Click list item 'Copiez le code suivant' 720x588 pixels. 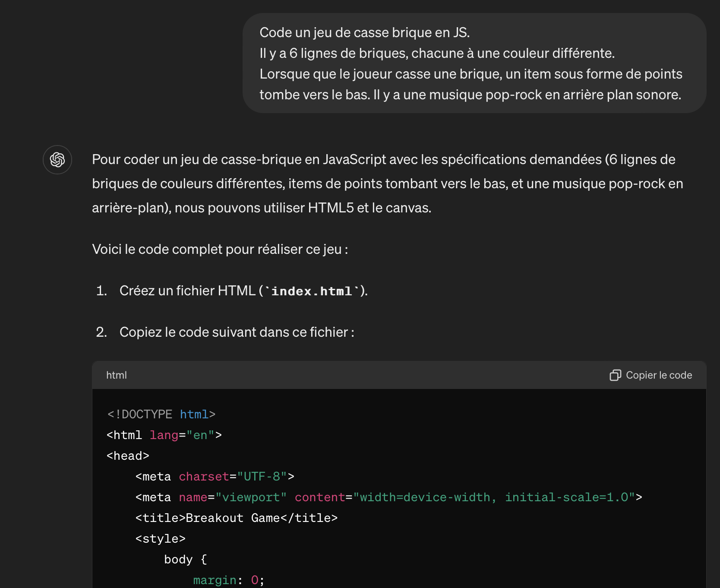[x=237, y=332]
